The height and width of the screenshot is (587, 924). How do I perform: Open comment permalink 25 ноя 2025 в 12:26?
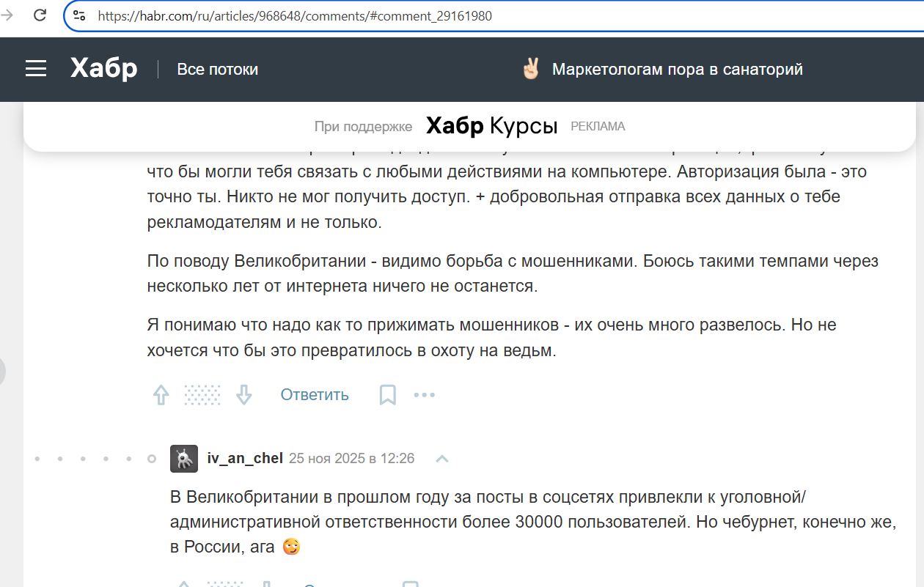tap(351, 459)
